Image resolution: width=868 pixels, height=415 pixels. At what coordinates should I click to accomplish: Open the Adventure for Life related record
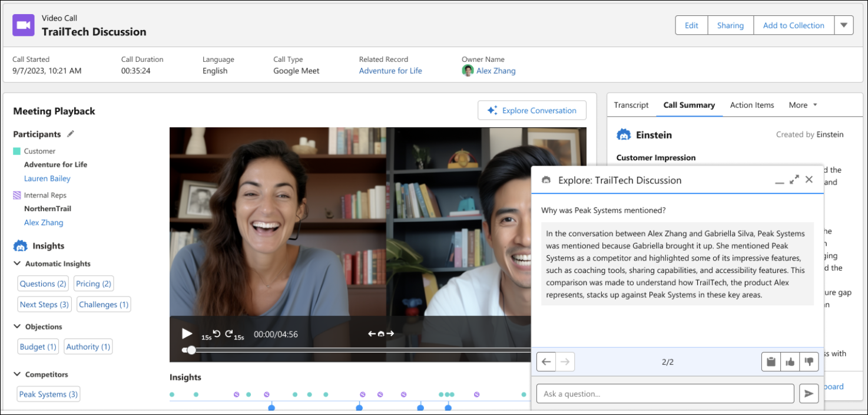[390, 71]
